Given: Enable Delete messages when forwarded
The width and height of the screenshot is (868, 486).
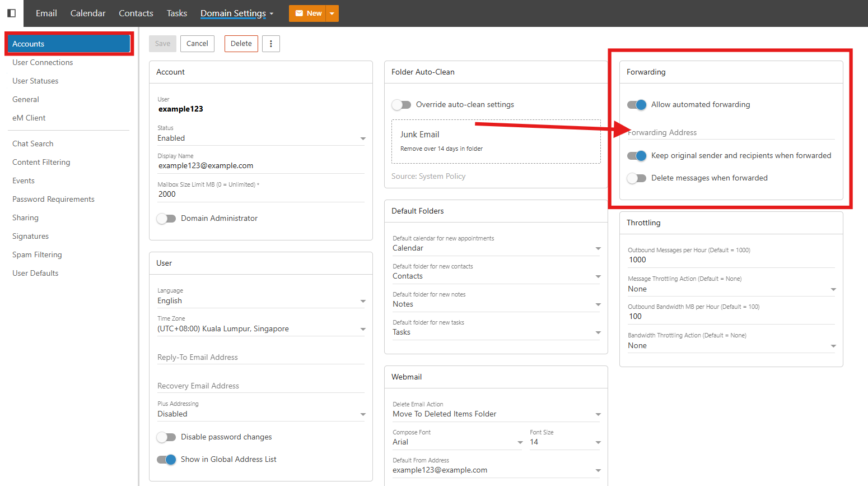Looking at the screenshot, I should tap(637, 178).
